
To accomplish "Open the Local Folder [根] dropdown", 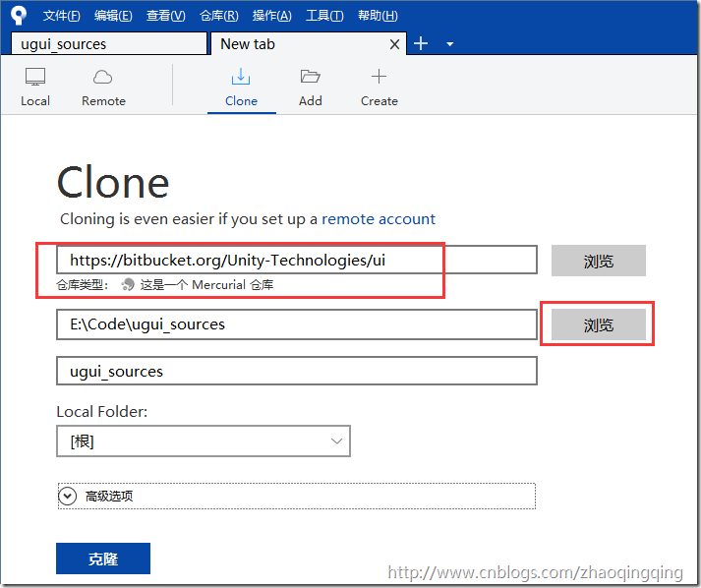I will pos(204,441).
